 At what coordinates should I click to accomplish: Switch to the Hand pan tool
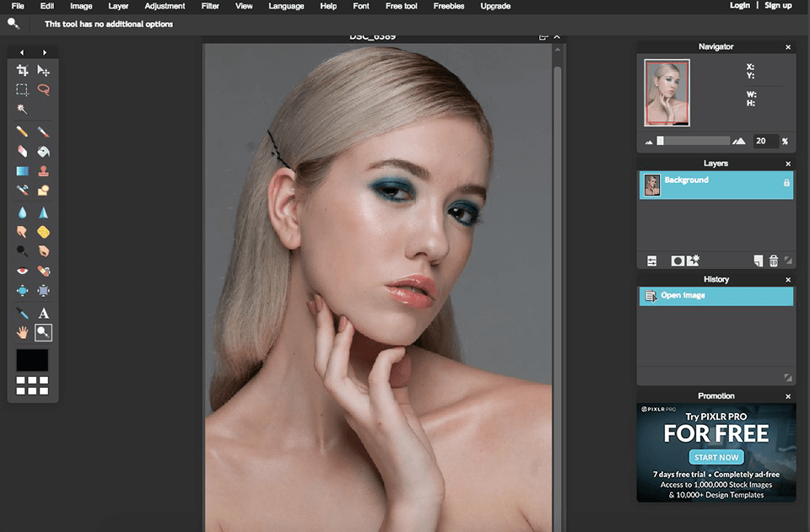pos(22,333)
